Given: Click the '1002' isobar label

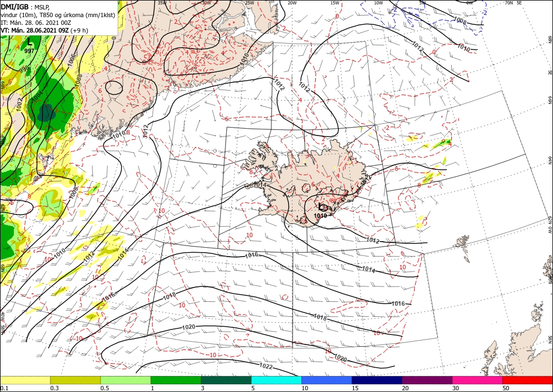Looking at the screenshot, I should point(19,103).
